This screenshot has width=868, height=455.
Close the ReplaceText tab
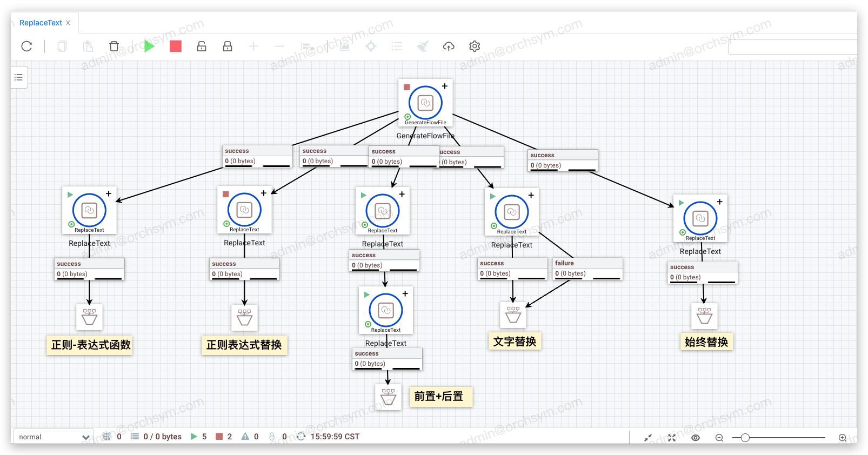coord(68,23)
